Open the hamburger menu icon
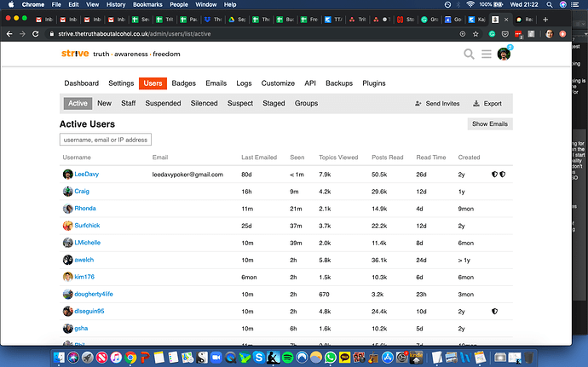The image size is (588, 367). point(487,54)
